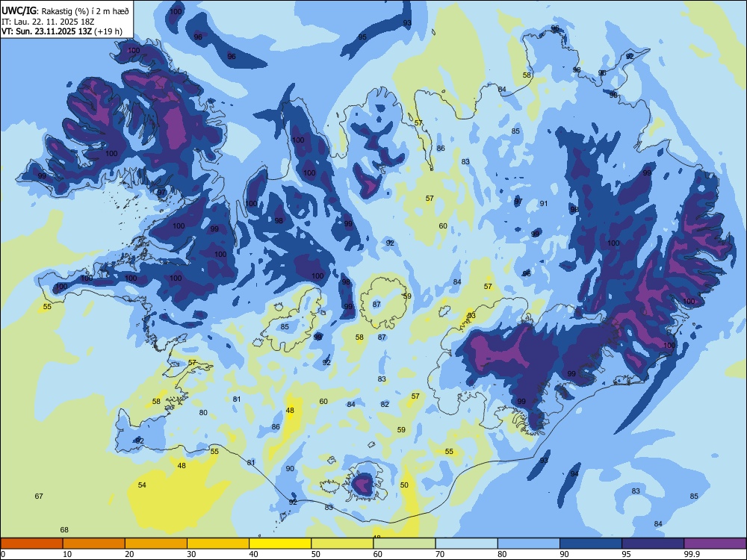This screenshot has width=747, height=560.
Task: Click the dark orange 0–10 legend swatch
Action: [x=31, y=544]
